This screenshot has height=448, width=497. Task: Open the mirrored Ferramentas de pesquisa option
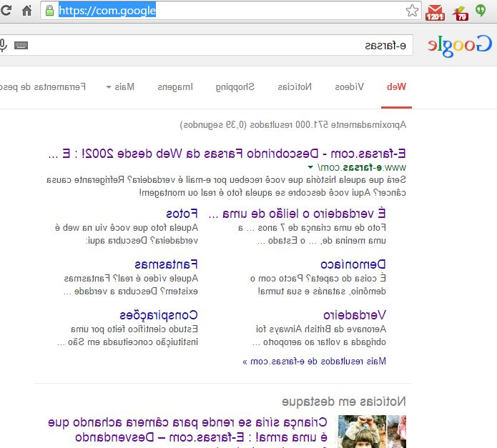[x=43, y=86]
